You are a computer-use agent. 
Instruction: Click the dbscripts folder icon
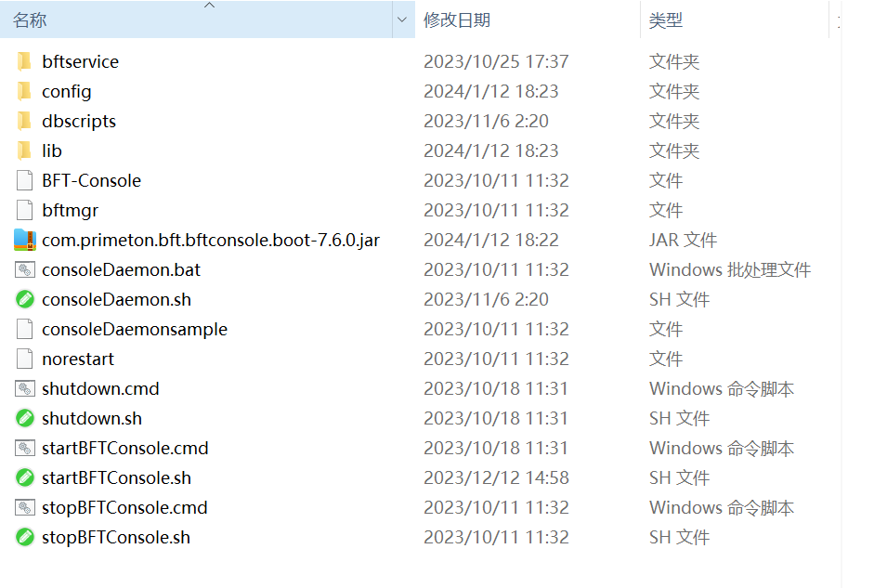click(24, 121)
